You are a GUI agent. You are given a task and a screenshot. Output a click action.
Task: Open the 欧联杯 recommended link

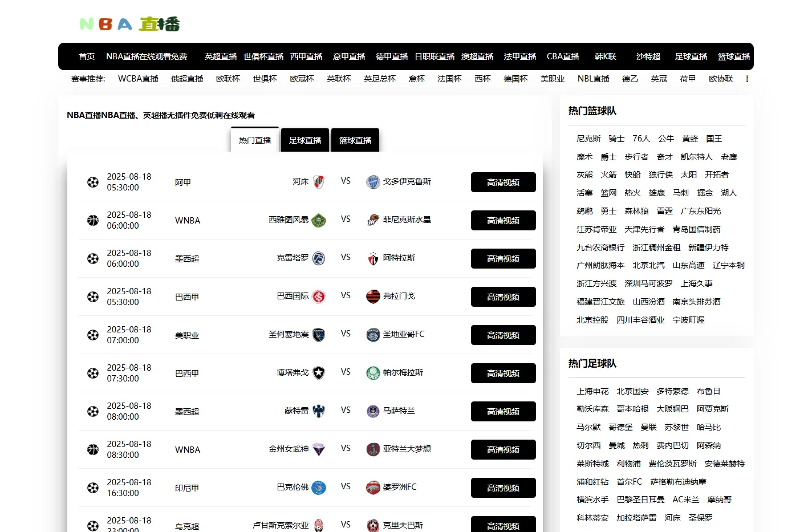(x=228, y=79)
